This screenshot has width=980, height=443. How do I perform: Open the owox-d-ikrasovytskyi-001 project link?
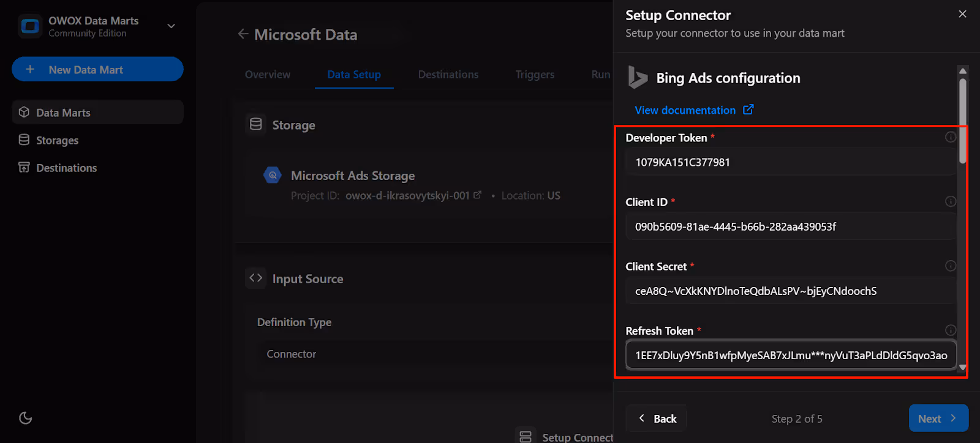pyautogui.click(x=413, y=196)
